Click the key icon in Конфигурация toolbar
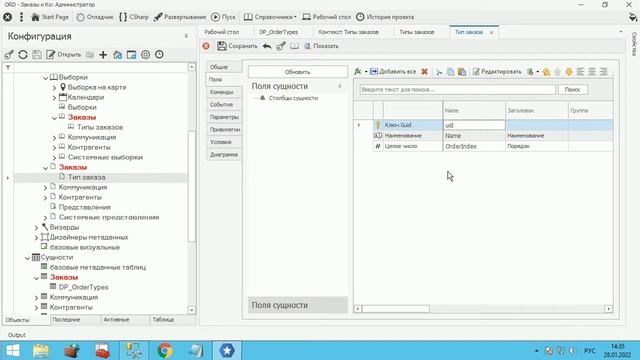 (9, 55)
